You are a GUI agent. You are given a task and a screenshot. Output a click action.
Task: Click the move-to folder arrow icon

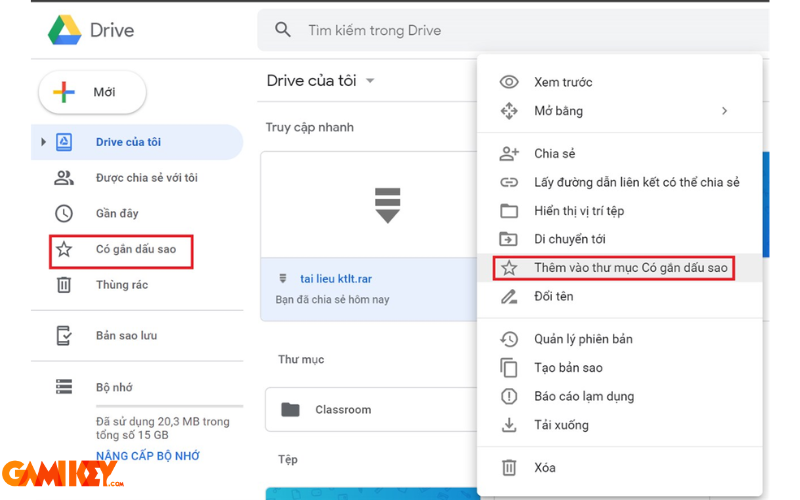(509, 239)
